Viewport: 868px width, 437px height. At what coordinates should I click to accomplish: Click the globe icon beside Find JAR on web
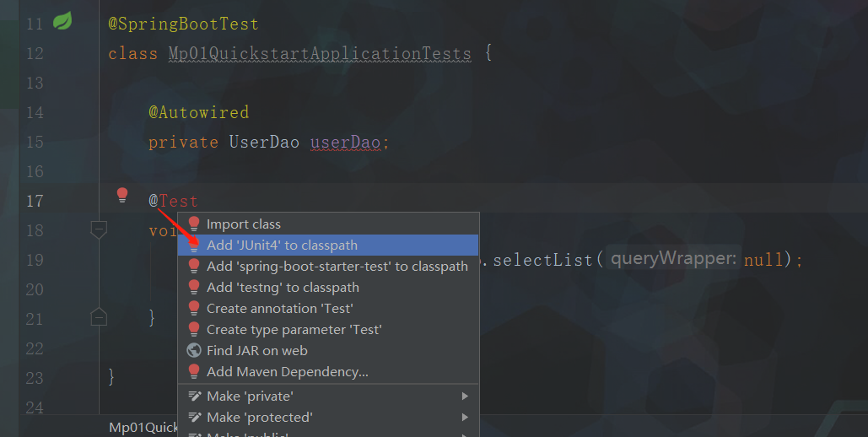(194, 351)
